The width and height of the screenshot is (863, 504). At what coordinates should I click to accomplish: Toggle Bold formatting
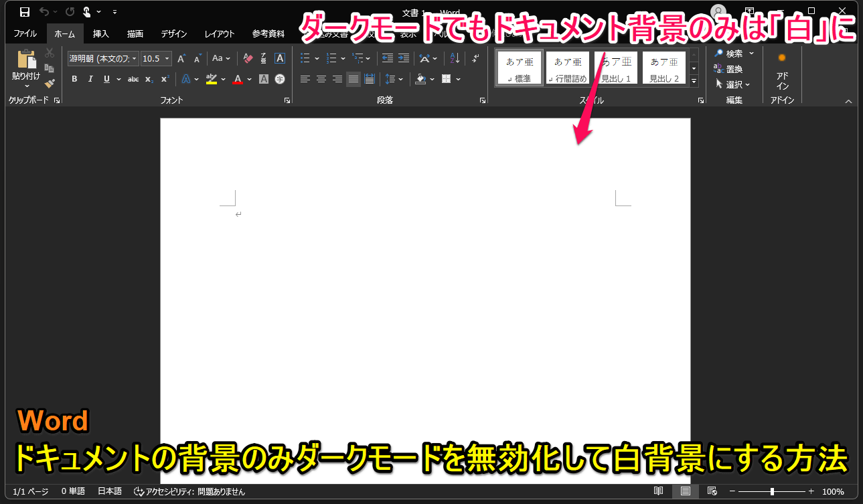74,79
